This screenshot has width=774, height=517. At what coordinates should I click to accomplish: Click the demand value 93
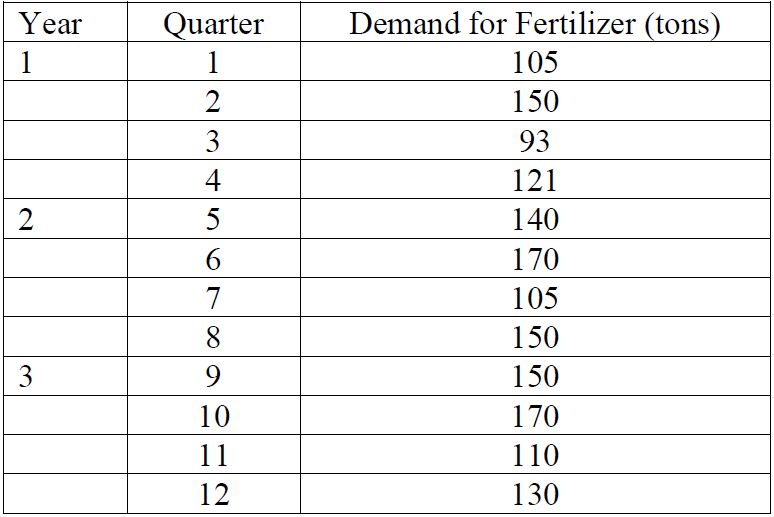pyautogui.click(x=535, y=141)
